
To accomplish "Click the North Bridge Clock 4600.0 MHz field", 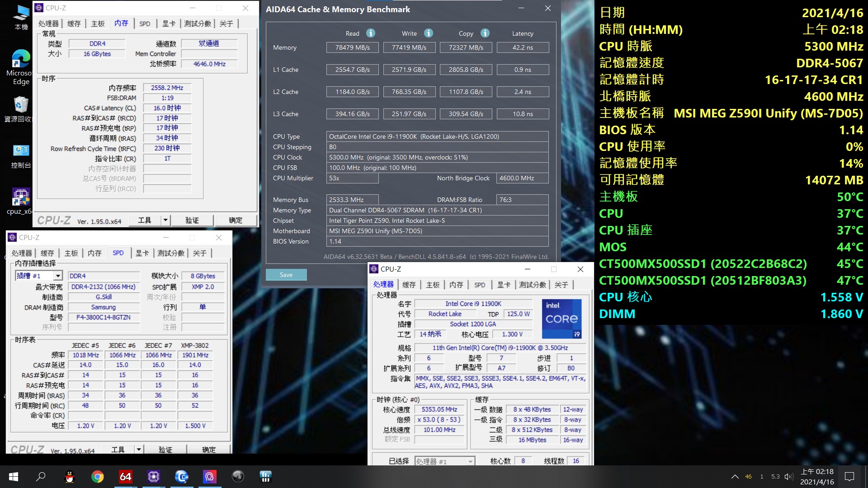I will click(x=523, y=178).
